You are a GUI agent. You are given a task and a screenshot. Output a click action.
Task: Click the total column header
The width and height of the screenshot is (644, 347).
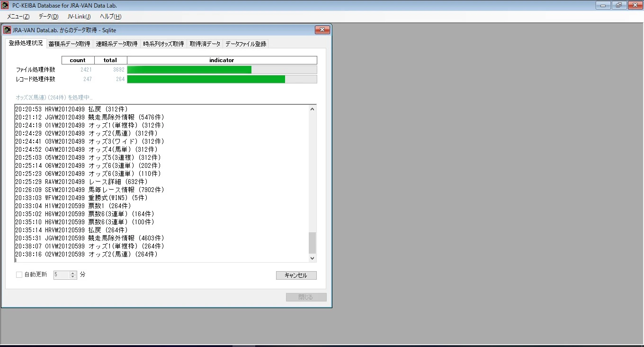[110, 60]
